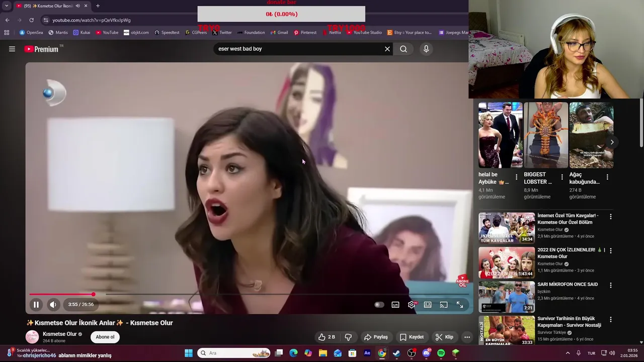Play 'İnternet Özel Tüm Kavgalar' suggested video
The height and width of the screenshot is (362, 644).
(507, 228)
